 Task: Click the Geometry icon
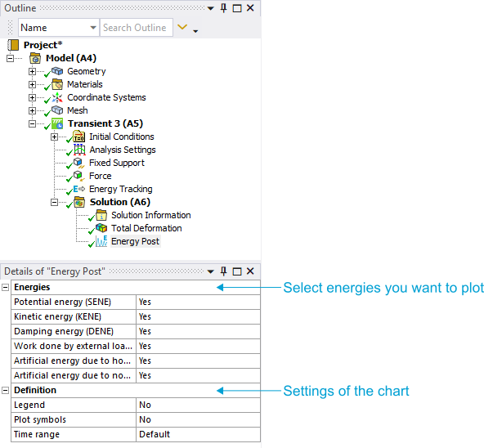(x=57, y=71)
